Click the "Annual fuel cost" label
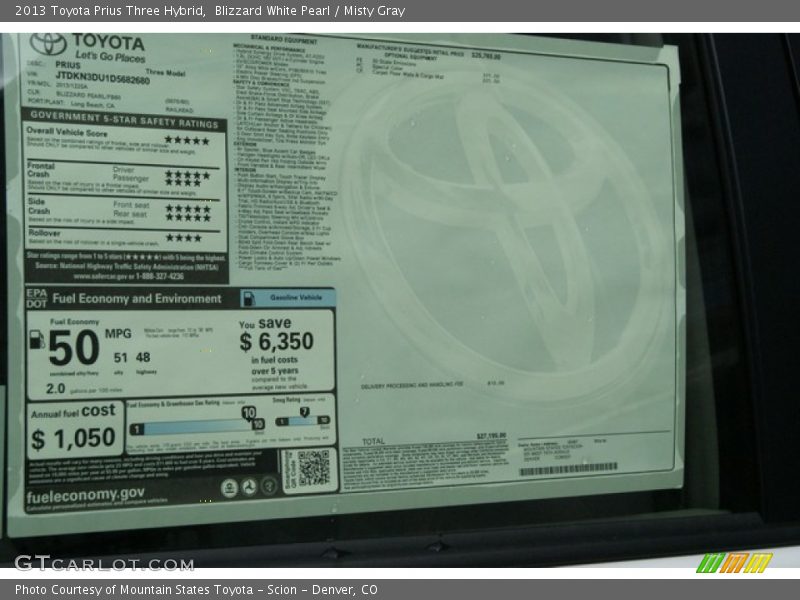Viewport: 800px width, 600px height. coord(73,411)
